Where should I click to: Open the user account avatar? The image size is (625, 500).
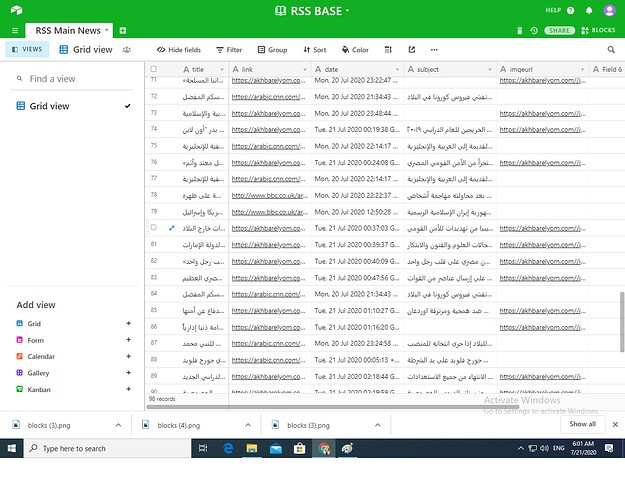click(609, 10)
